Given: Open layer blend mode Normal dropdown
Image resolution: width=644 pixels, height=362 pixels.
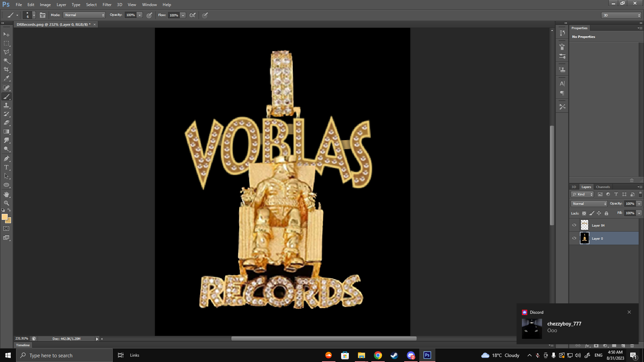Looking at the screenshot, I should click(589, 204).
